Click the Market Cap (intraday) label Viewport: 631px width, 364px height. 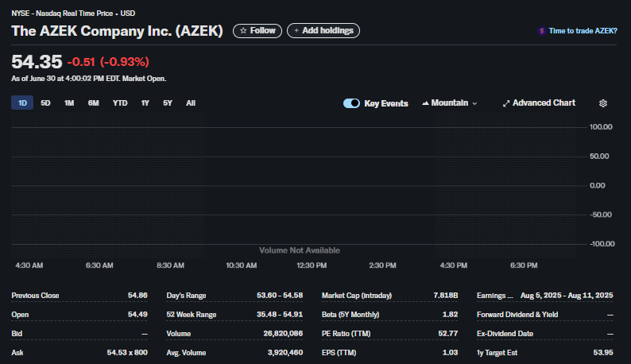pos(357,296)
